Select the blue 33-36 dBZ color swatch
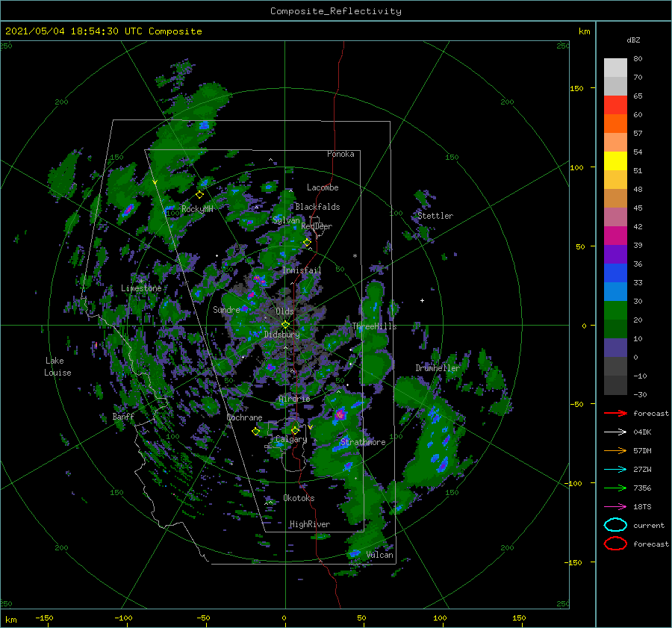The height and width of the screenshot is (628, 672). pos(615,273)
